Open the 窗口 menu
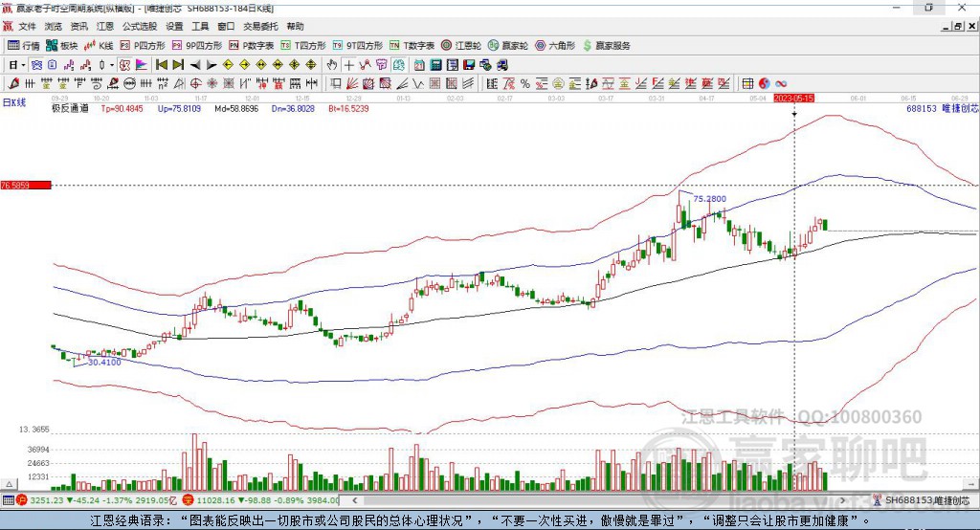This screenshot has width=980, height=530. pos(226,26)
